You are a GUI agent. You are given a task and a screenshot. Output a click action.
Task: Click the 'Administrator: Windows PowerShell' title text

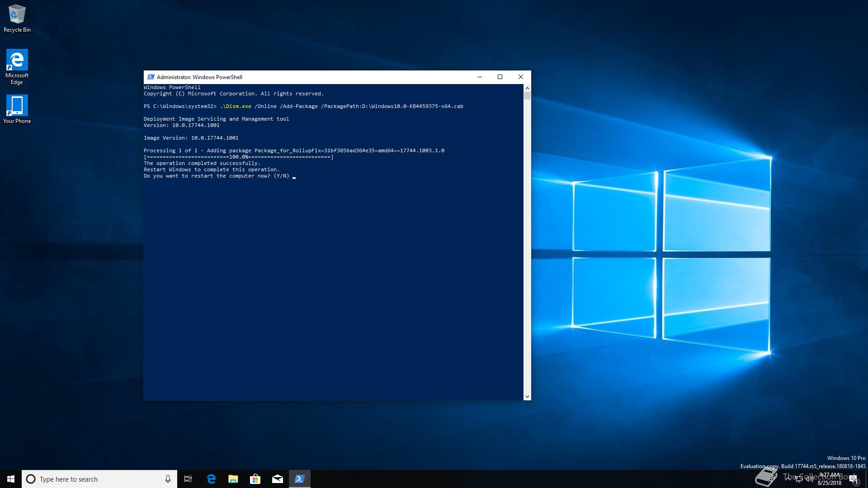pyautogui.click(x=199, y=77)
